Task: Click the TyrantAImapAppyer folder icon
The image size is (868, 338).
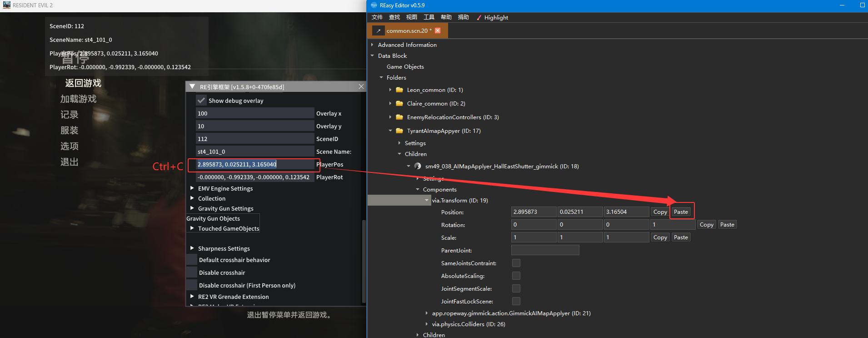Action: point(399,131)
